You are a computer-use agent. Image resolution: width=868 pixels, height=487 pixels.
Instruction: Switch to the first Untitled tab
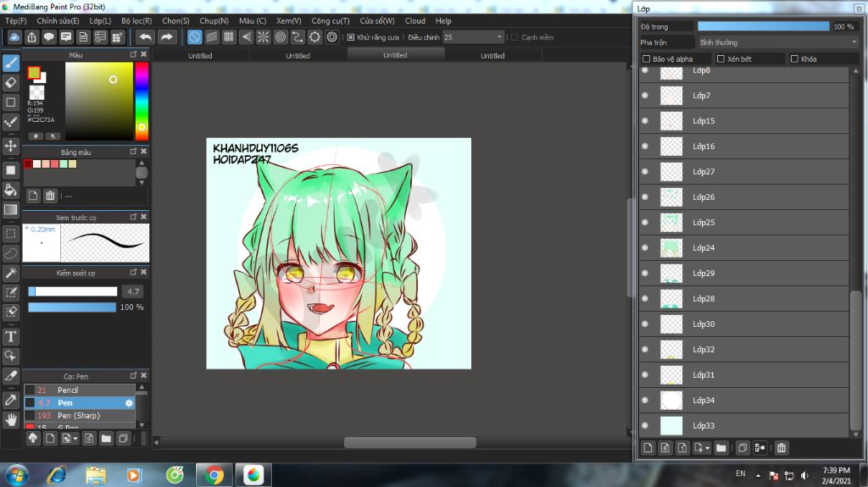point(200,55)
